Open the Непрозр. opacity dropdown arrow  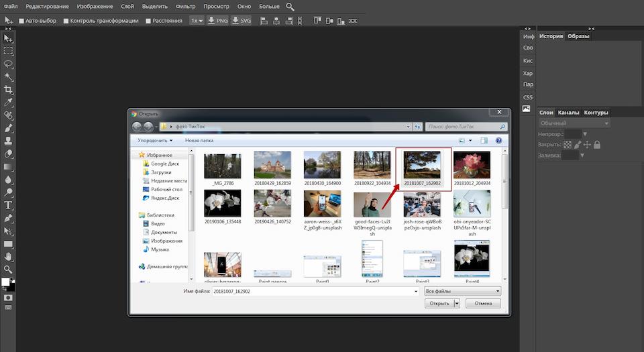click(585, 133)
